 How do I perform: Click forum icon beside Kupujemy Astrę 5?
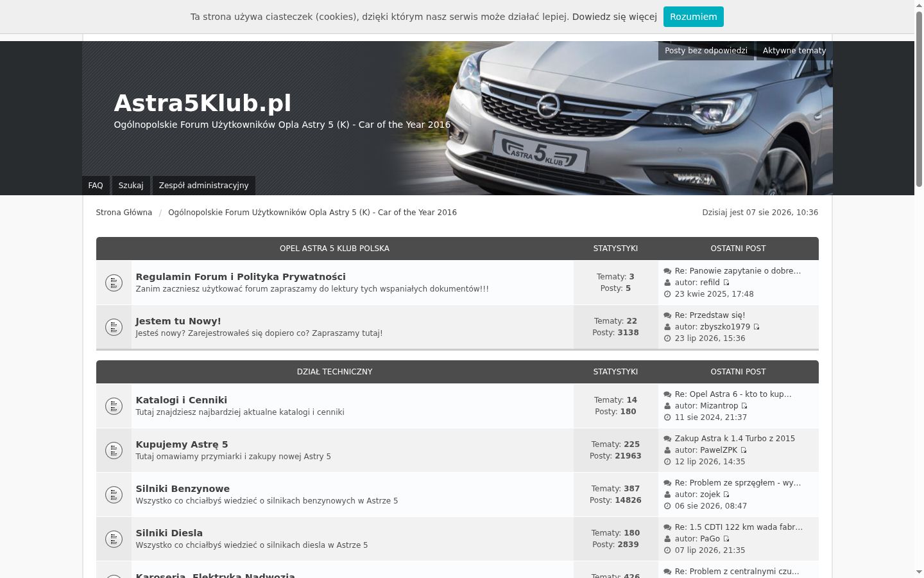pyautogui.click(x=114, y=450)
